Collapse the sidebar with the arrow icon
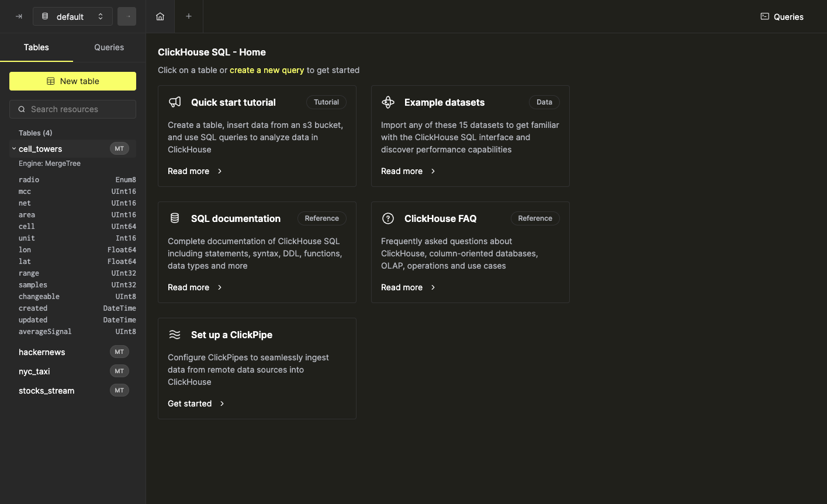The height and width of the screenshot is (504, 827). [x=19, y=16]
